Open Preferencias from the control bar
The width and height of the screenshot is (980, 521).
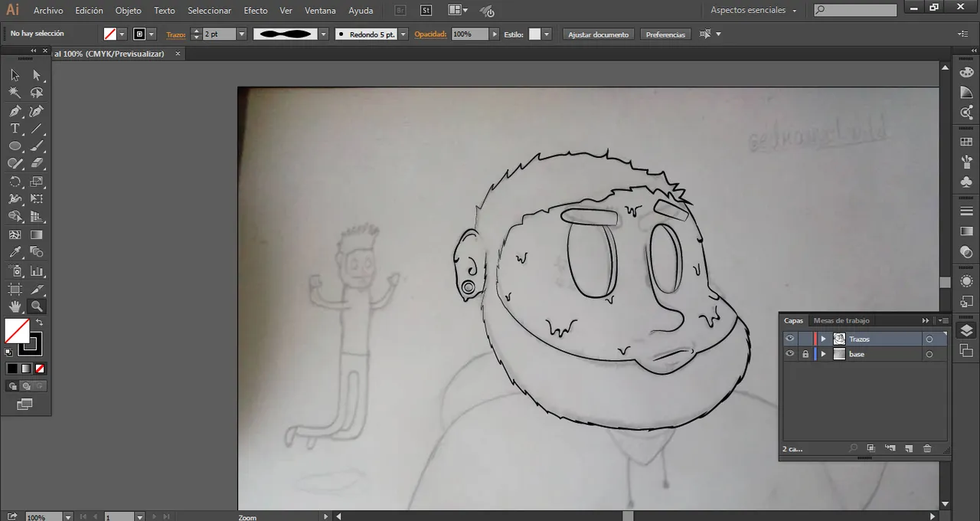(665, 34)
